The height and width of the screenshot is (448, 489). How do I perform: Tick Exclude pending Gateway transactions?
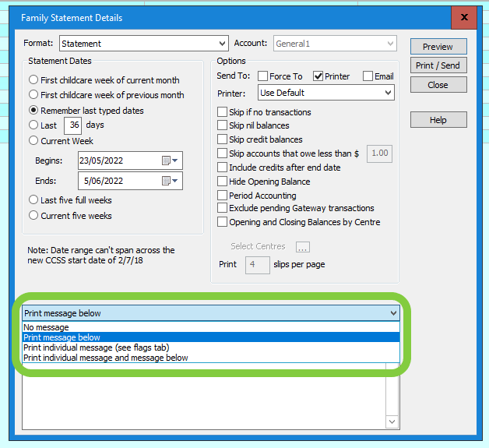[x=222, y=208]
